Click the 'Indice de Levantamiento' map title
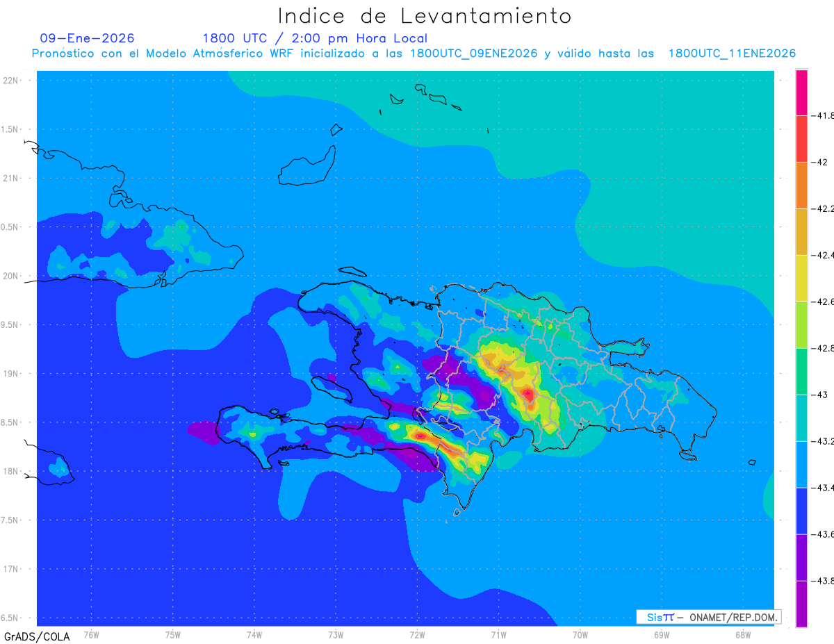 click(x=424, y=16)
